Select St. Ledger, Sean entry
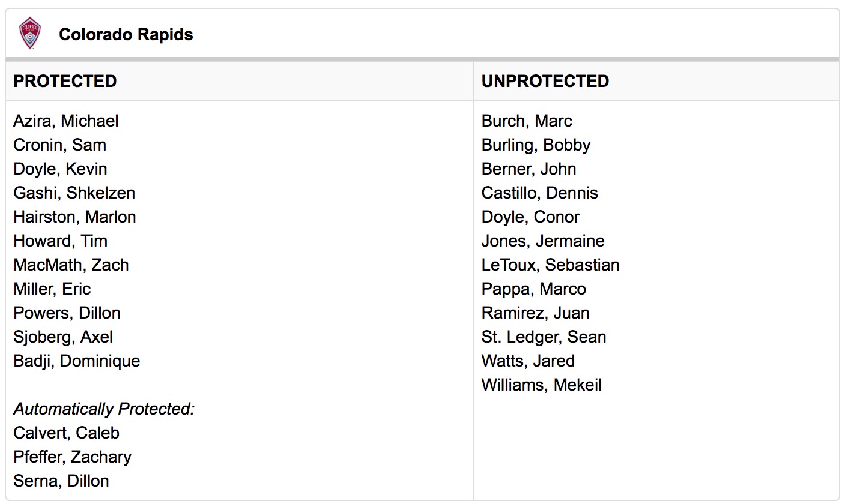848x504 pixels. tap(544, 337)
